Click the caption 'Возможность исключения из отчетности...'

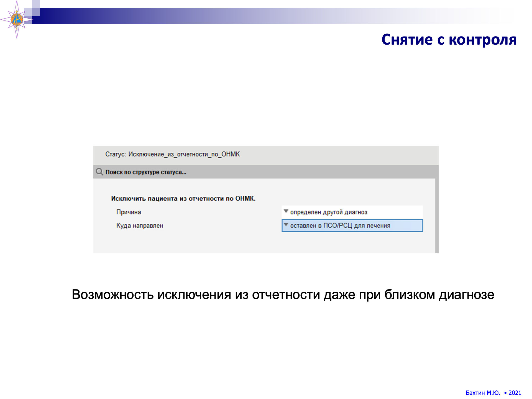tap(283, 294)
